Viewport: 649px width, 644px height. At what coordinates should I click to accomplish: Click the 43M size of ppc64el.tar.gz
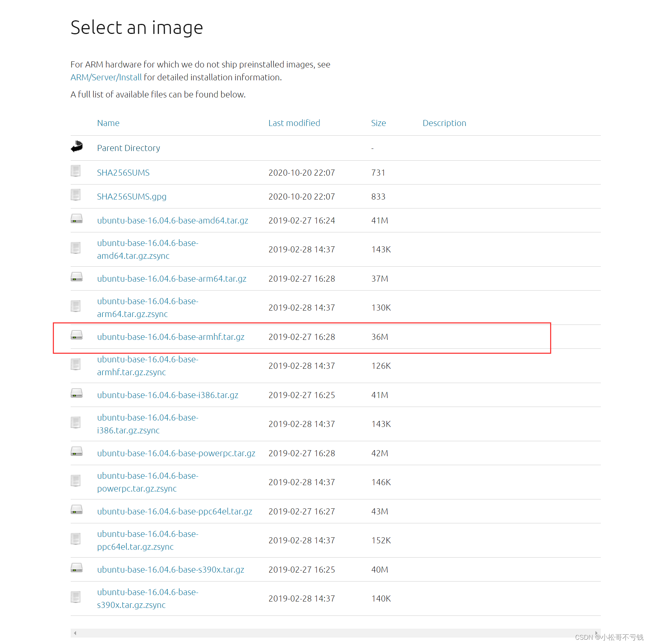pos(379,512)
